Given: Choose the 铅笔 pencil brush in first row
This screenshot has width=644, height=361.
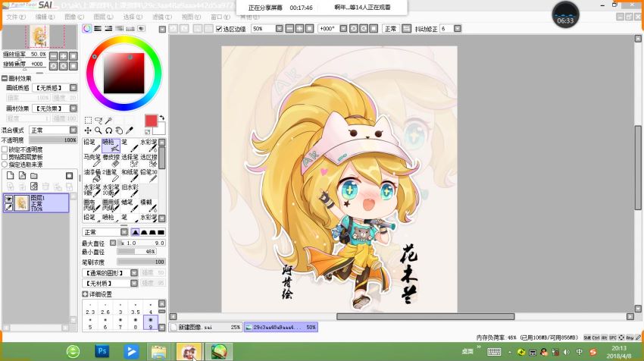Looking at the screenshot, I should point(92,145).
